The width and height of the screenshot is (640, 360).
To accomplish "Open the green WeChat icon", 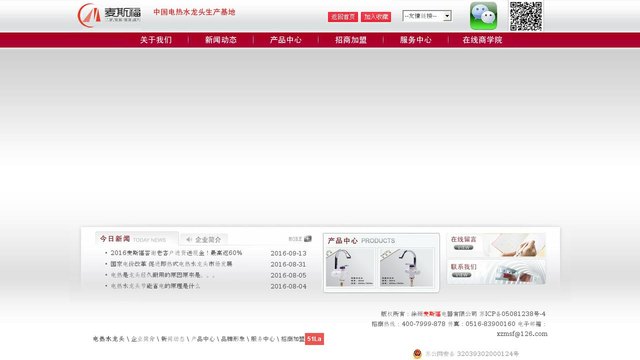I will click(x=483, y=16).
